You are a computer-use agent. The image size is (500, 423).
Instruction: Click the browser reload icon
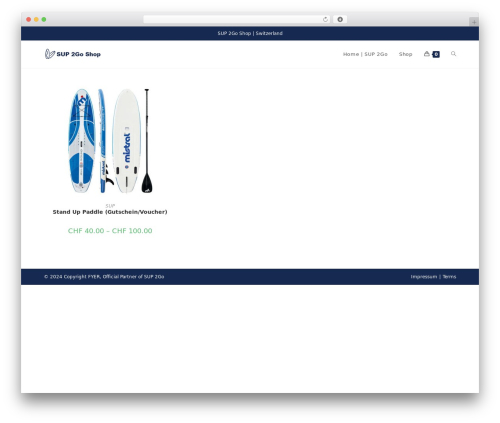pos(325,19)
